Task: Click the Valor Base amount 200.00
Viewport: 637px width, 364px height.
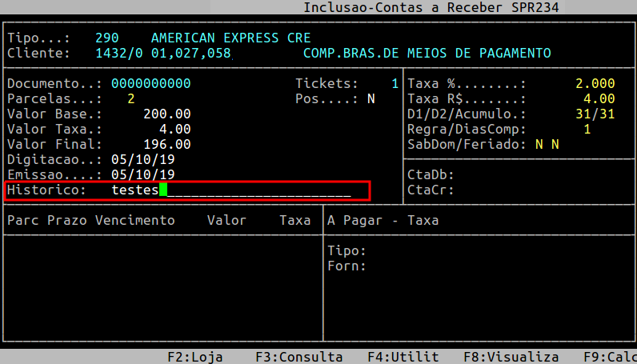Action: click(x=166, y=114)
